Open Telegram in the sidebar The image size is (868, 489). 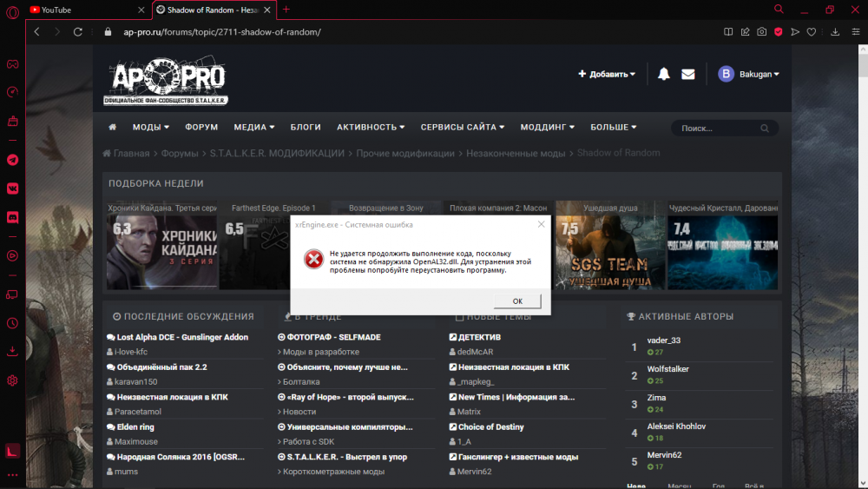(x=12, y=160)
